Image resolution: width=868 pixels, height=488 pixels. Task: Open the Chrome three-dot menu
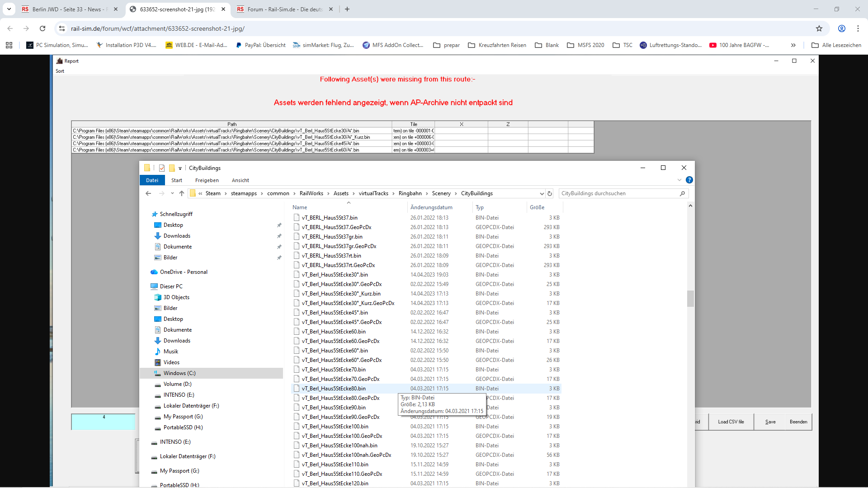pos(858,28)
